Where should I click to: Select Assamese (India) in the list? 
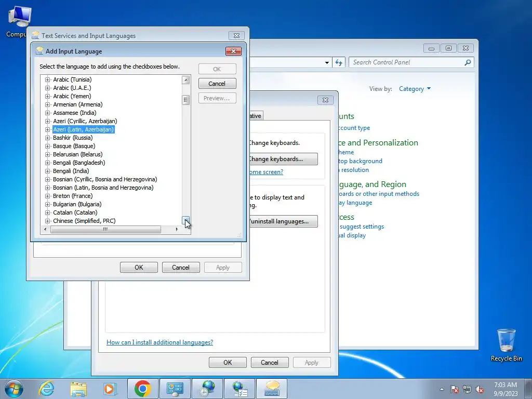pyautogui.click(x=75, y=113)
